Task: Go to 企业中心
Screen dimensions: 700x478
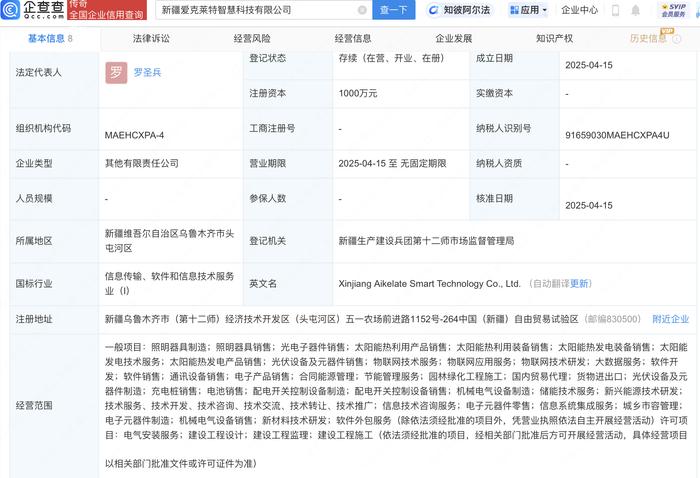Action: tap(579, 10)
